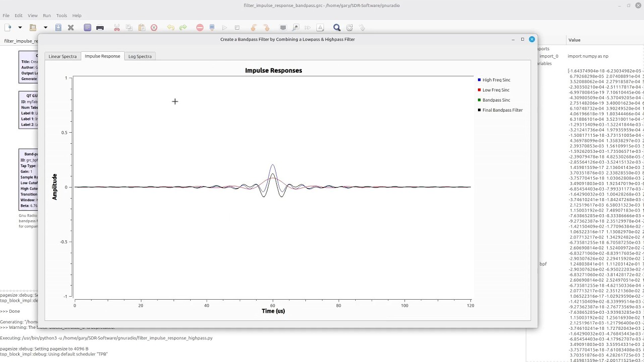Click the Enable block icon
Image resolution: width=644 pixels, height=362 pixels.
tap(283, 28)
